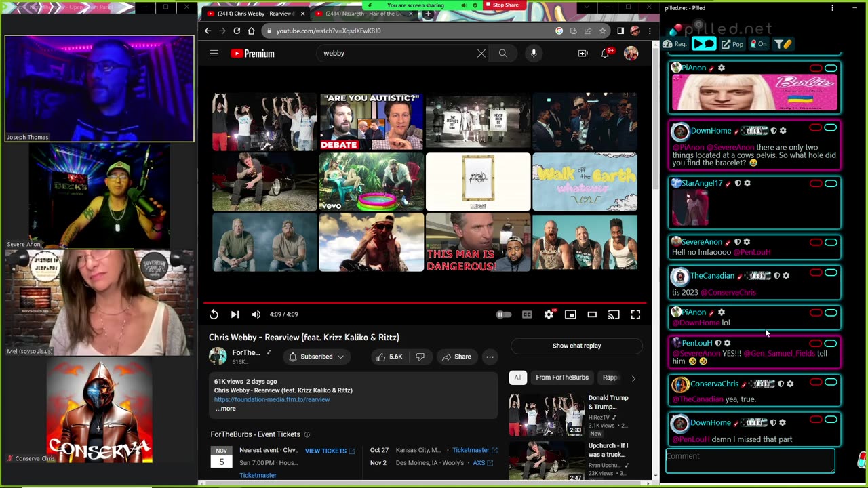Image resolution: width=868 pixels, height=488 pixels.
Task: Enable theater mode
Action: tap(592, 314)
